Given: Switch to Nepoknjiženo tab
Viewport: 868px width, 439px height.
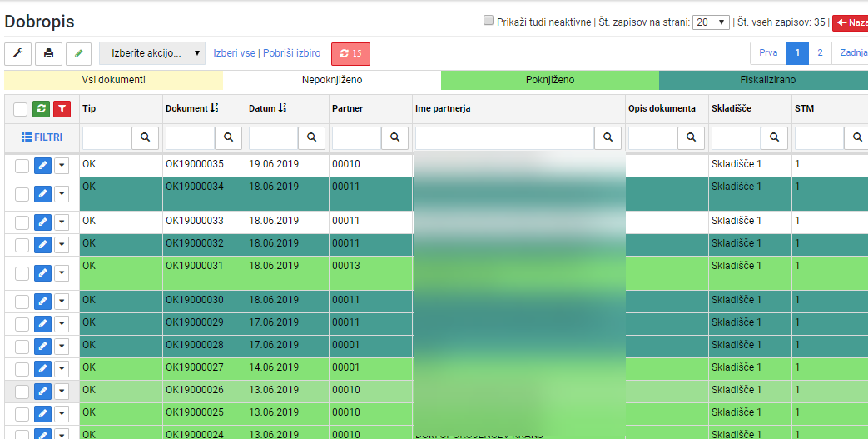Looking at the screenshot, I should click(332, 80).
